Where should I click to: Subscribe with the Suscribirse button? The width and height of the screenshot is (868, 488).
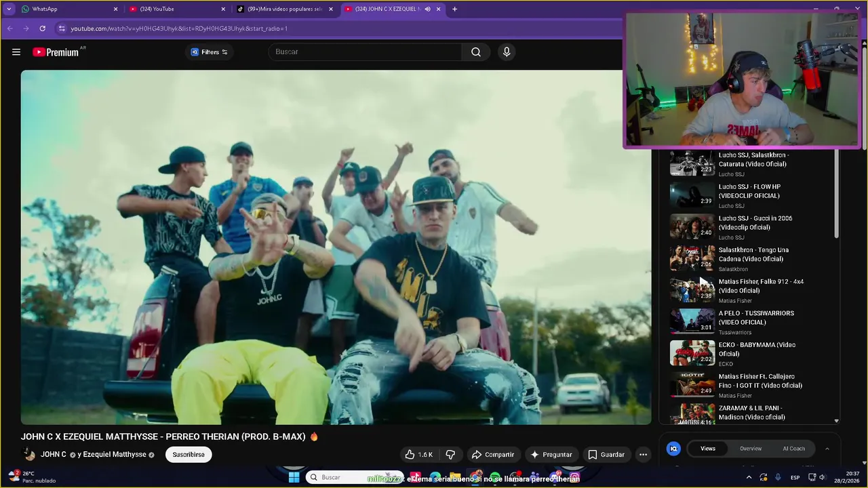(x=189, y=455)
